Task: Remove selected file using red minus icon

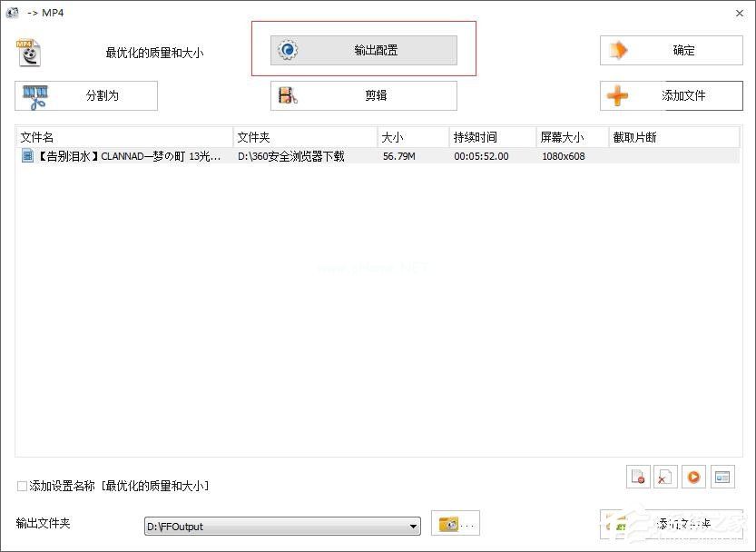Action: click(638, 476)
